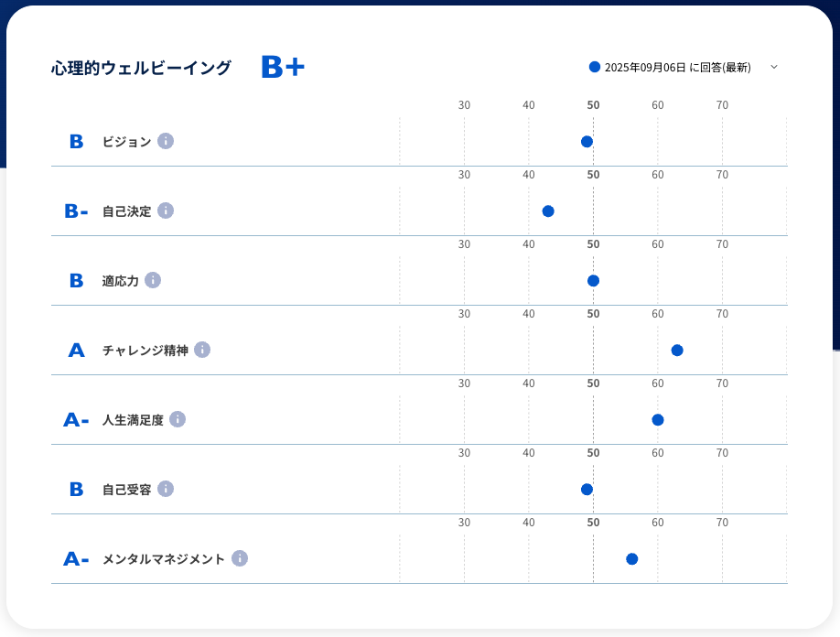Select the チャレンジ精神 score dot
The image size is (840, 637).
tap(677, 351)
